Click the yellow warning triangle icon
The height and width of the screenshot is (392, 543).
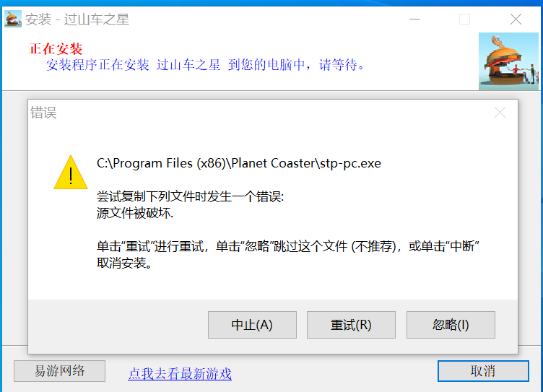[71, 172]
